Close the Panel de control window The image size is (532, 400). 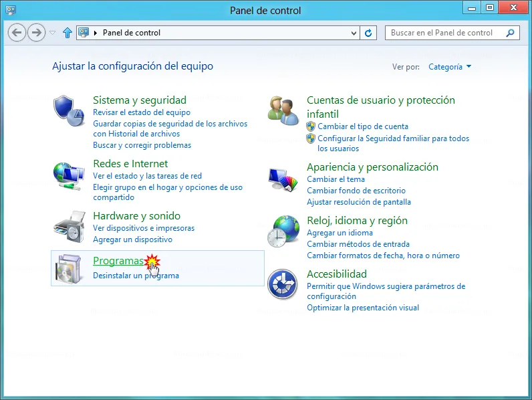513,7
